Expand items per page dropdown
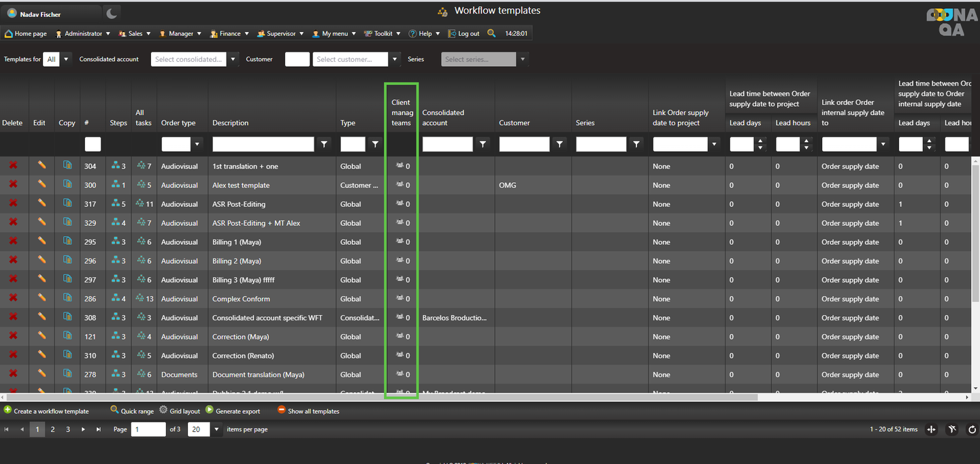This screenshot has width=980, height=464. pyautogui.click(x=217, y=429)
